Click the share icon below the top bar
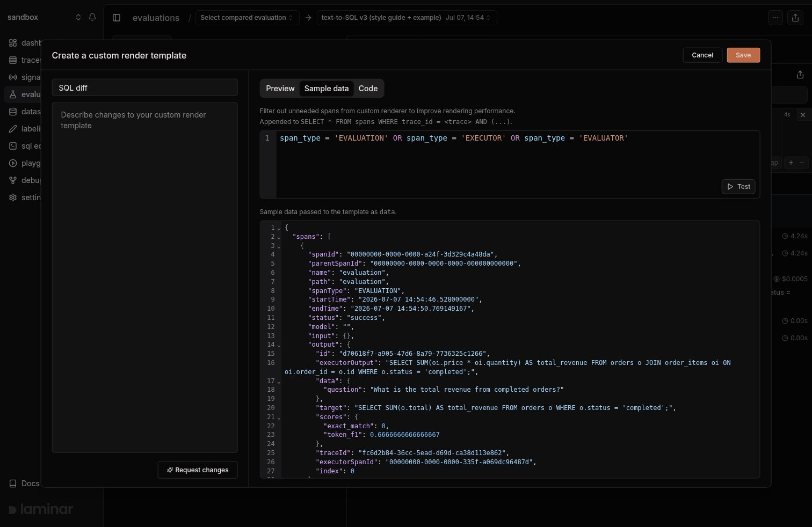This screenshot has height=527, width=812. [800, 75]
